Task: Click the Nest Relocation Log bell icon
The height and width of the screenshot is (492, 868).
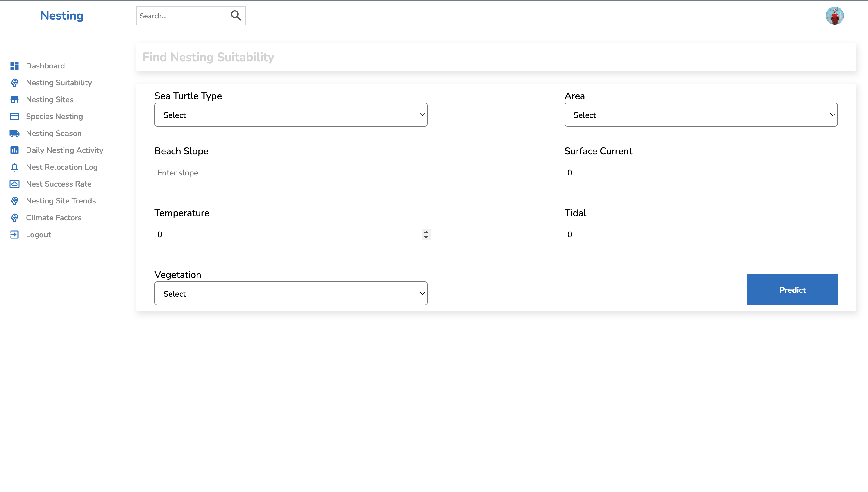Action: [14, 167]
